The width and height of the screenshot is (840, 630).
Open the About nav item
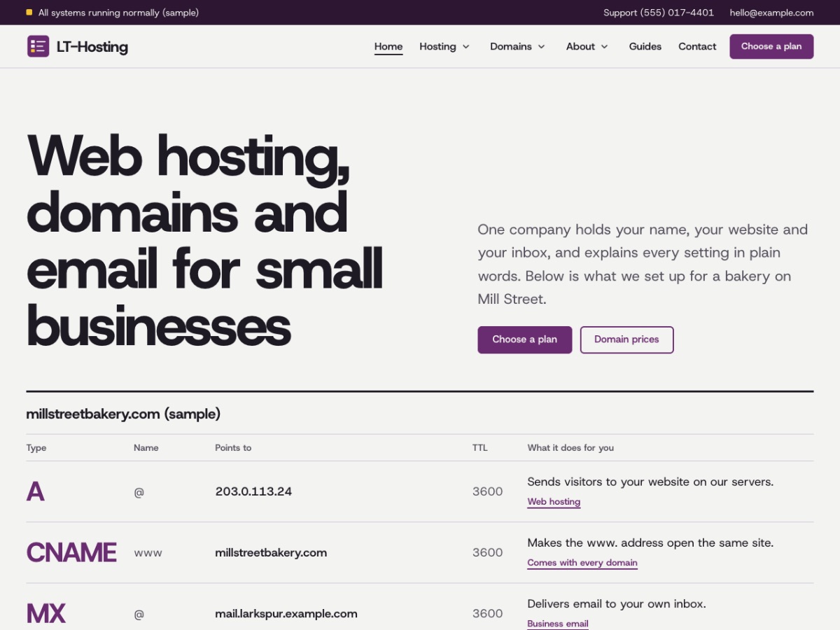[x=580, y=46]
